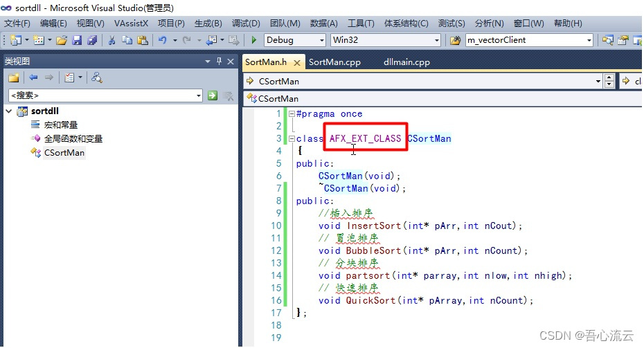This screenshot has height=348, width=644.
Task: Start debugging with the green play icon
Action: [x=254, y=40]
